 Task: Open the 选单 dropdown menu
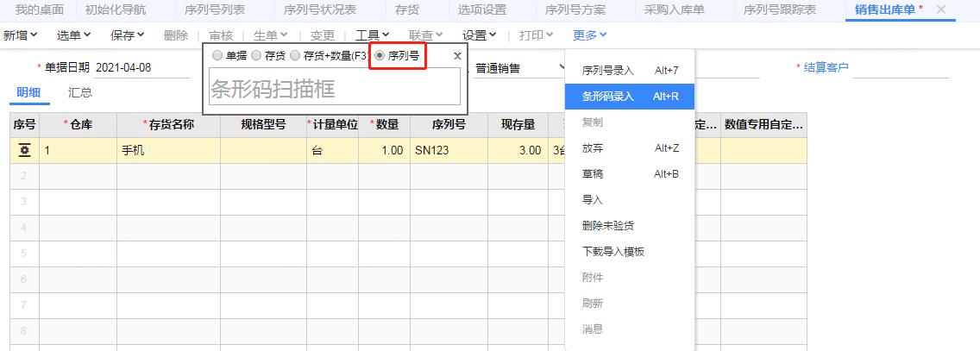[74, 35]
